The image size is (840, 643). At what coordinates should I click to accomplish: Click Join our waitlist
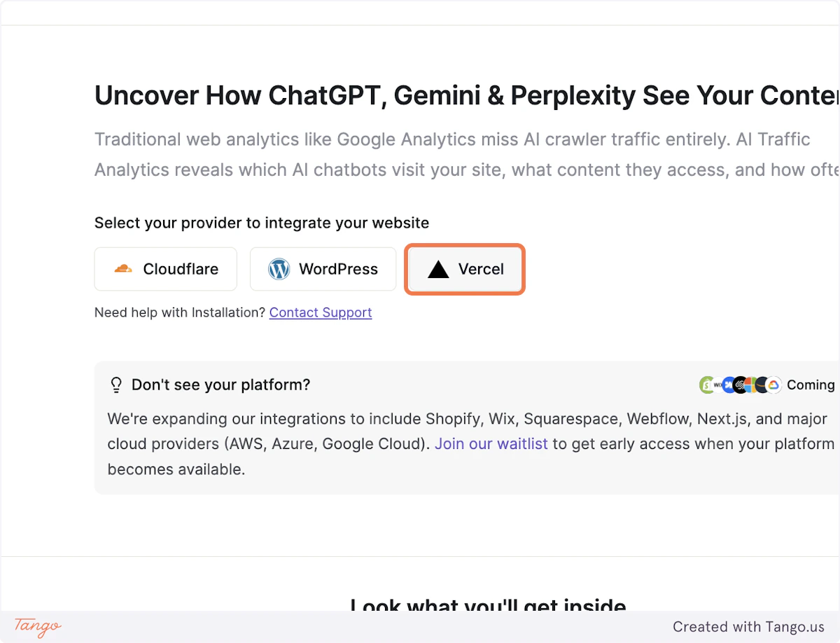(x=491, y=443)
